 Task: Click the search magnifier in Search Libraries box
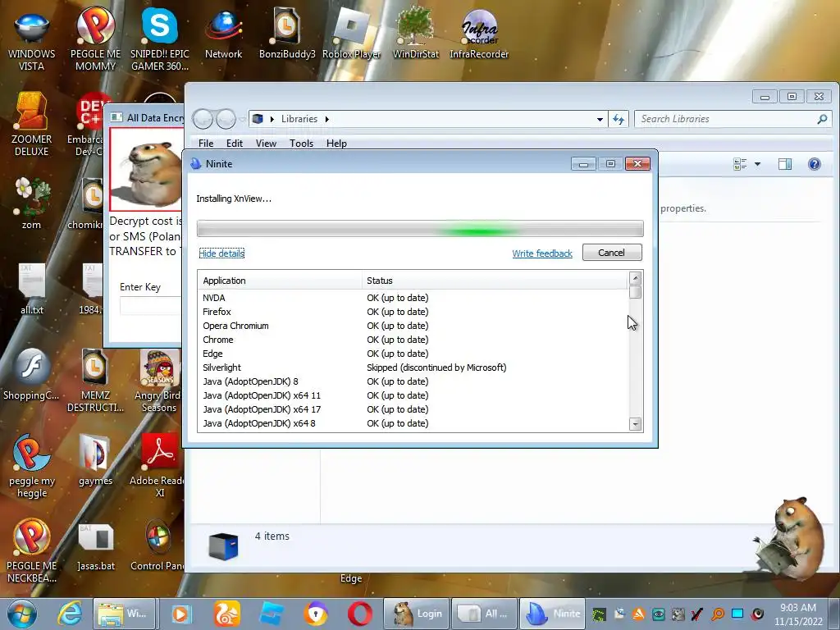822,119
